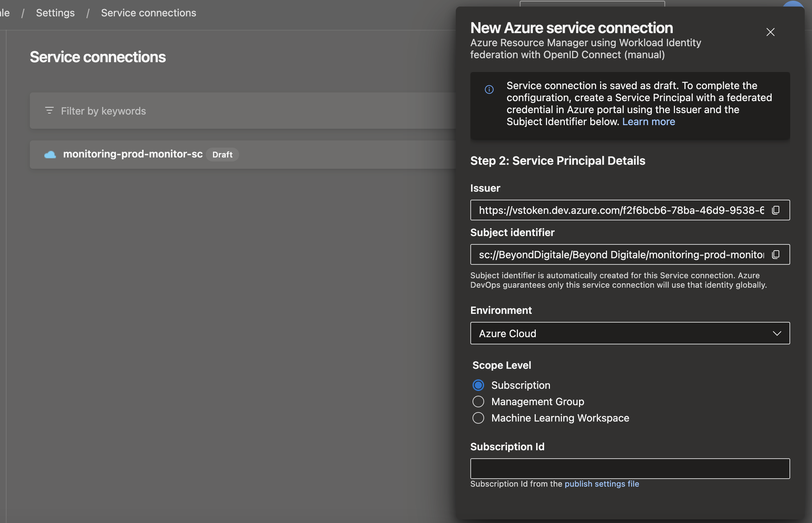Click the filter icon beside Filter by keywords
812x523 pixels.
pyautogui.click(x=49, y=110)
